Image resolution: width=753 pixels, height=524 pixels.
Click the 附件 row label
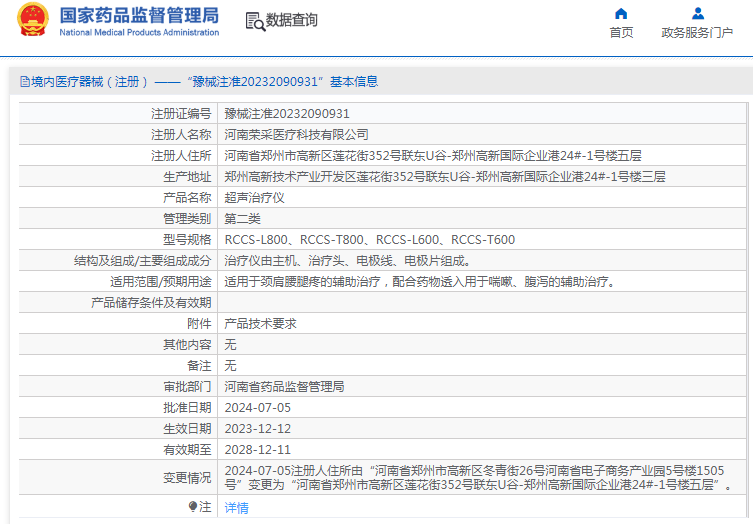(x=199, y=324)
